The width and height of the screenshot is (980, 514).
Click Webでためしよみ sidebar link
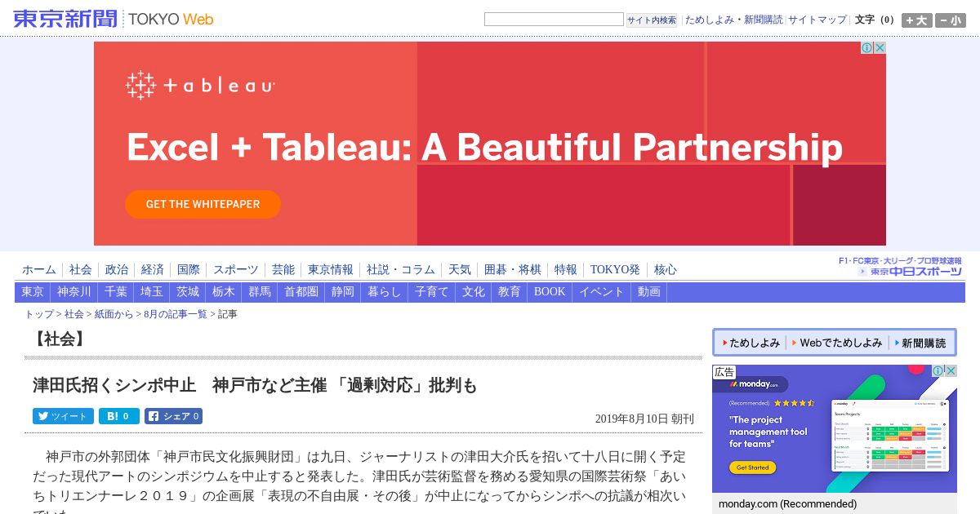click(836, 343)
